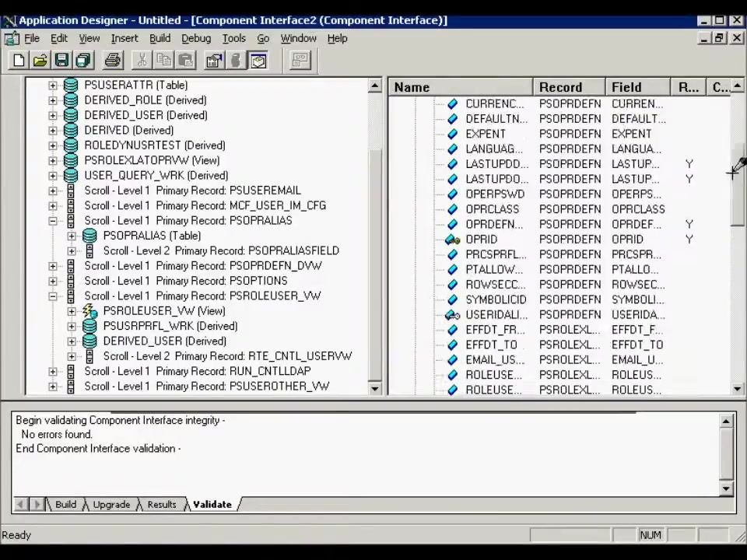Expand the PSUSEROTHER_VW Level 1 scroll

coord(53,387)
